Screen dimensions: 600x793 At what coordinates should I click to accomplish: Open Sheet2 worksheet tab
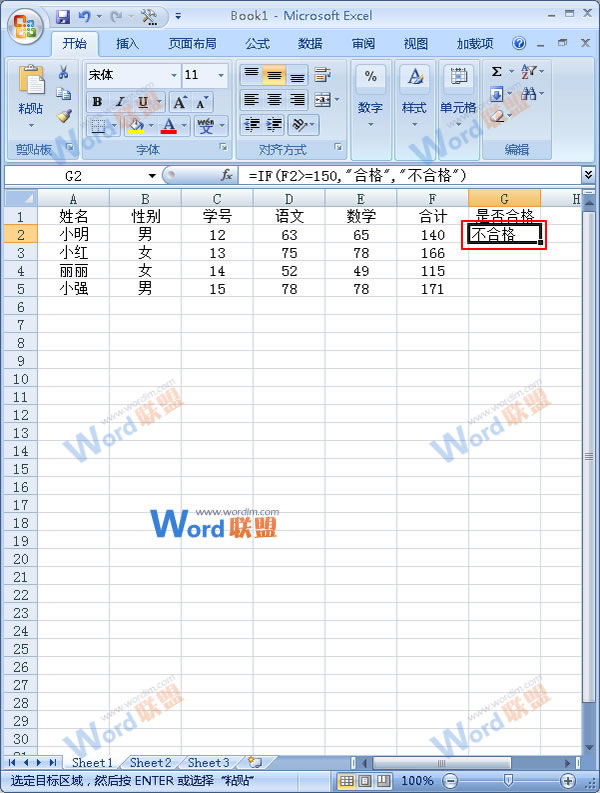coord(150,762)
